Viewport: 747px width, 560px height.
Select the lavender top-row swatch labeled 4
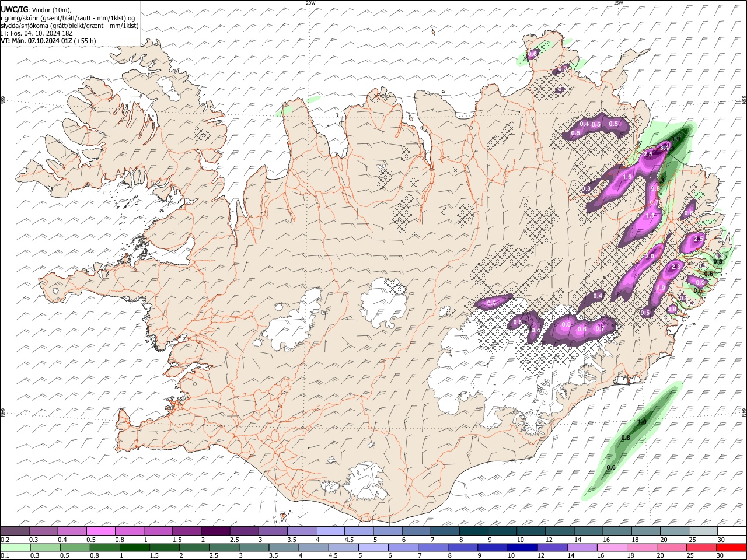330,531
